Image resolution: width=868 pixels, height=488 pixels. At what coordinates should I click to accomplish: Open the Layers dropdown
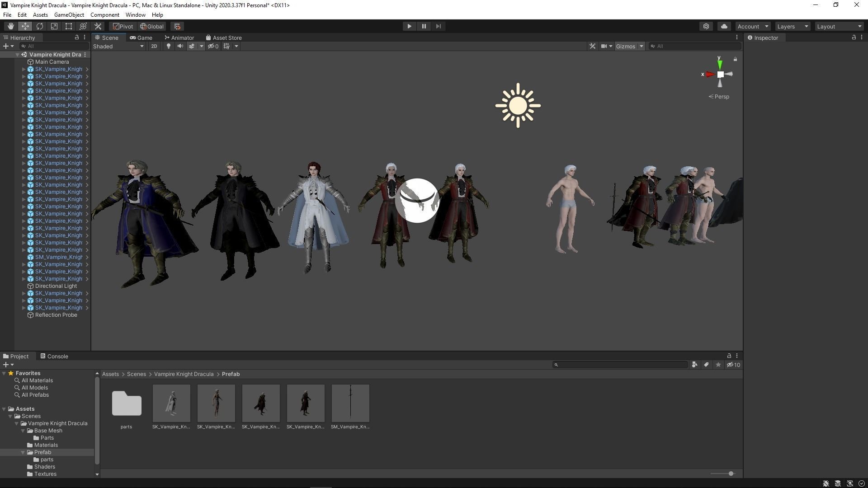(x=793, y=26)
